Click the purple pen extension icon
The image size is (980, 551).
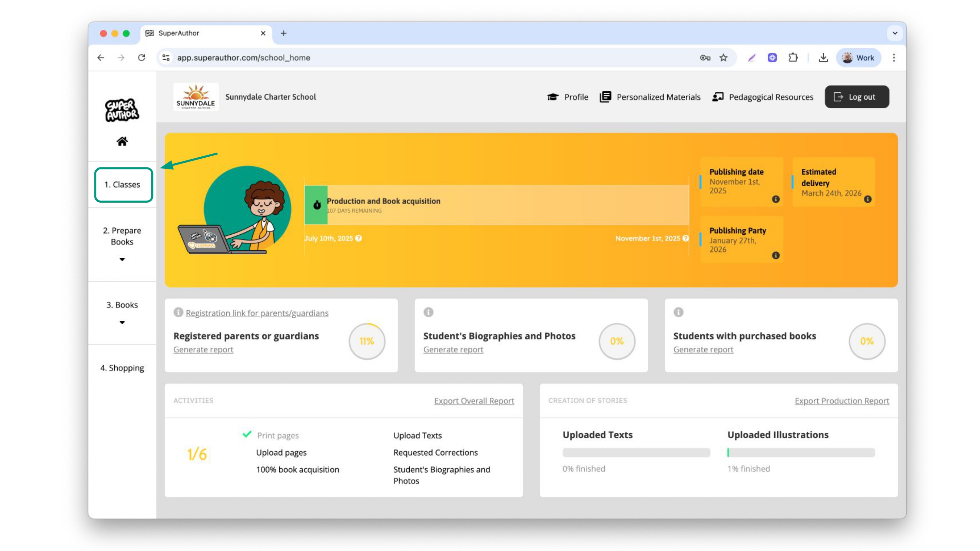[752, 58]
